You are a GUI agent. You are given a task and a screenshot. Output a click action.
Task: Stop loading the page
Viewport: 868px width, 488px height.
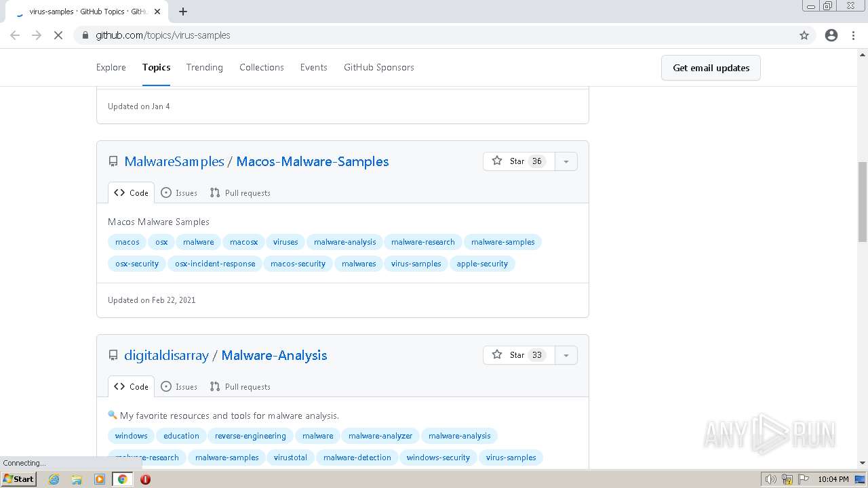58,35
